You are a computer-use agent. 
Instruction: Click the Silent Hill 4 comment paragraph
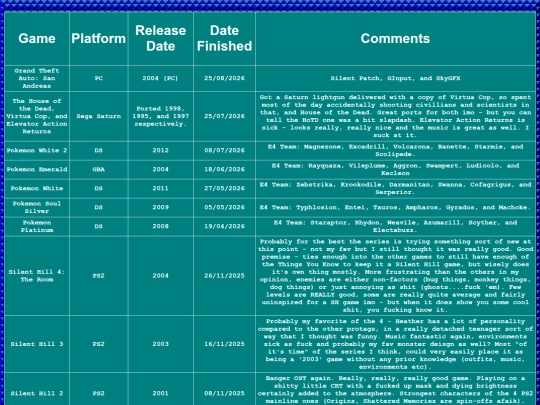coord(395,276)
